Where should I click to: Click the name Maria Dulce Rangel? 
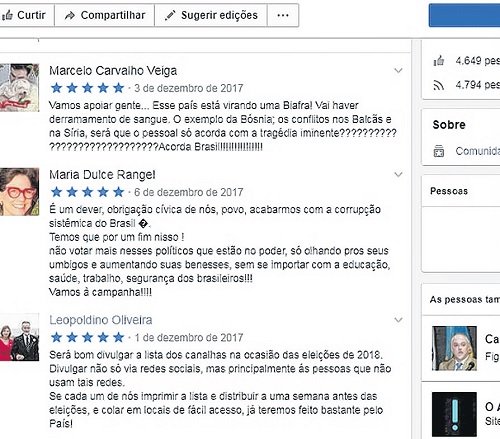click(102, 175)
